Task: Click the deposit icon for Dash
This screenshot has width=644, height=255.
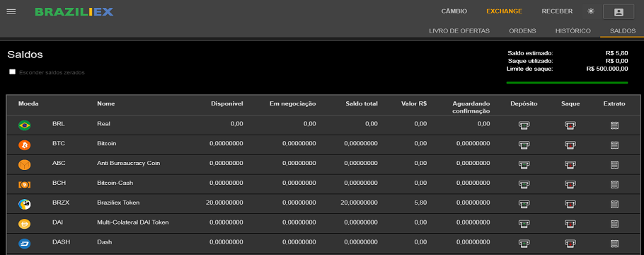Action: coord(524,244)
